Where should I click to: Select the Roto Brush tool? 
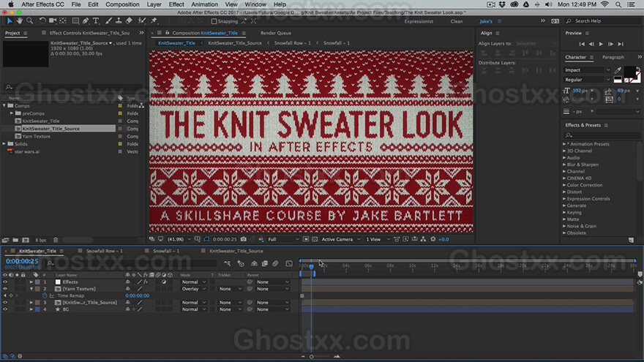pyautogui.click(x=142, y=20)
